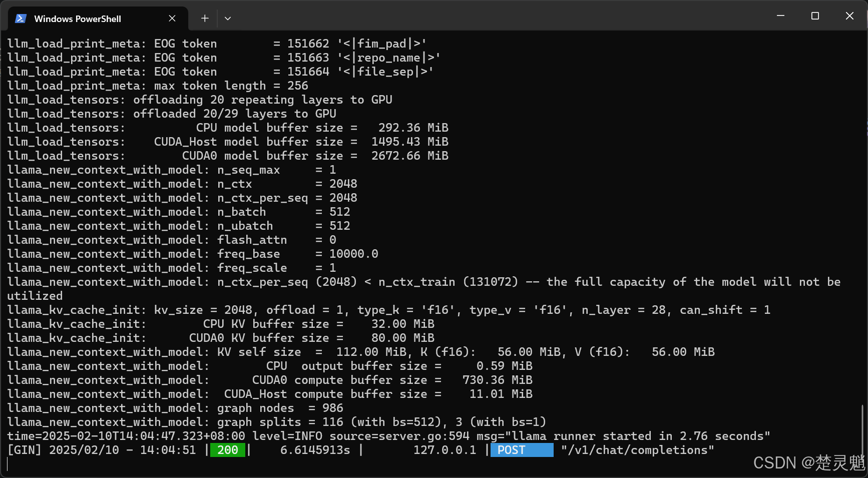
Task: Close the PowerShell window
Action: pos(849,16)
